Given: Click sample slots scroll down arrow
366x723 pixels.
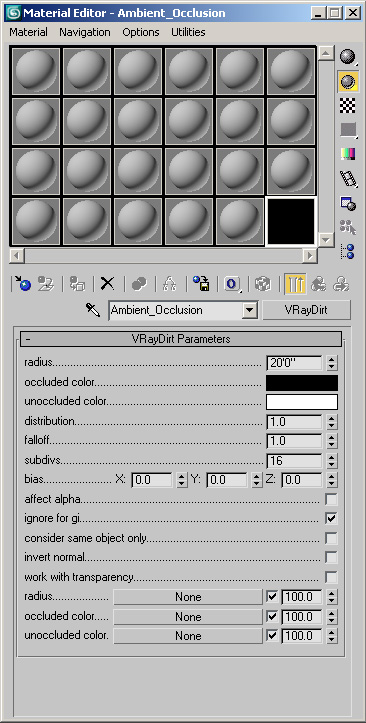Looking at the screenshot, I should 326,239.
